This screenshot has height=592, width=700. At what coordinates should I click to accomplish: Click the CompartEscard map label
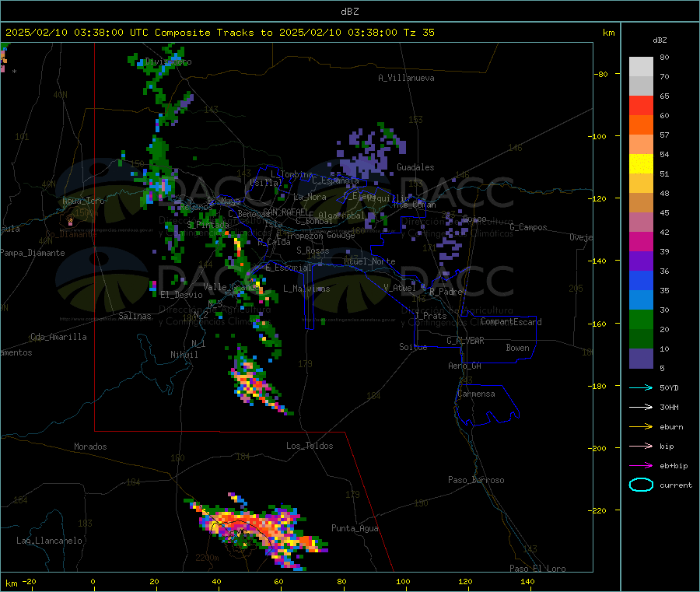(511, 321)
